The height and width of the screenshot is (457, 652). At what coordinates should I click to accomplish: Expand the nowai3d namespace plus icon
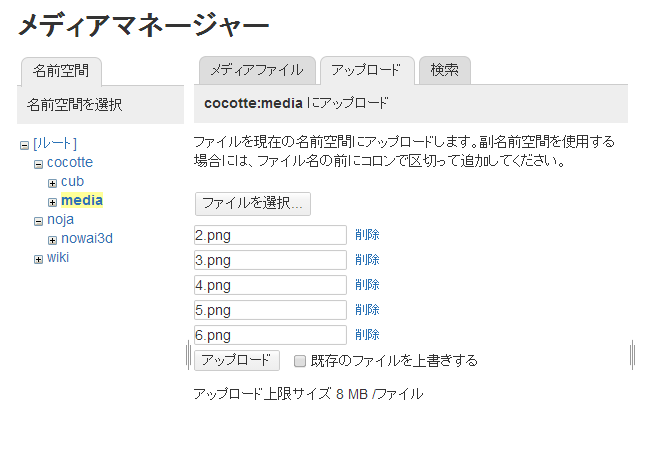click(52, 240)
